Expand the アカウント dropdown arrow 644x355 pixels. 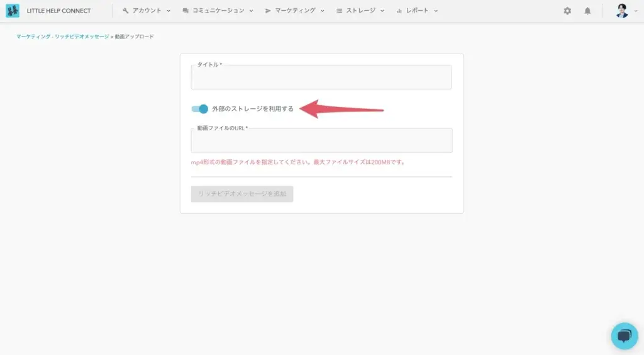click(x=169, y=11)
